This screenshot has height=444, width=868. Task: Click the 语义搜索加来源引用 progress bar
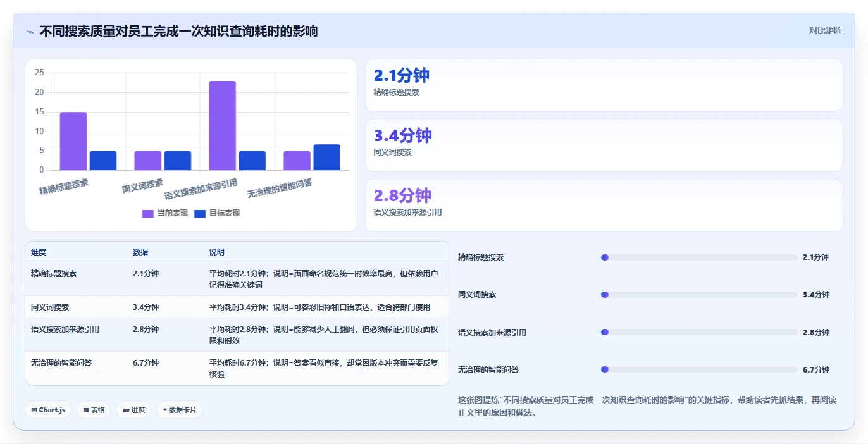coord(699,332)
